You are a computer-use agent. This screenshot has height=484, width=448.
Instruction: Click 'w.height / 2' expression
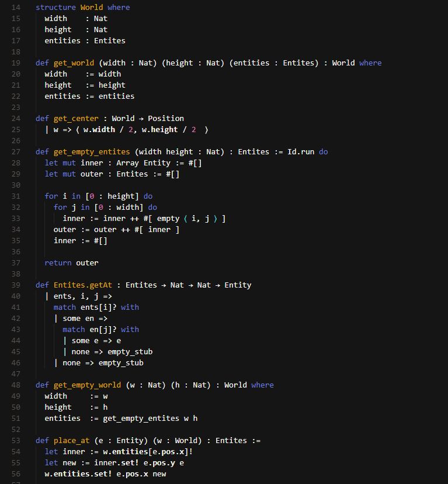pos(169,130)
